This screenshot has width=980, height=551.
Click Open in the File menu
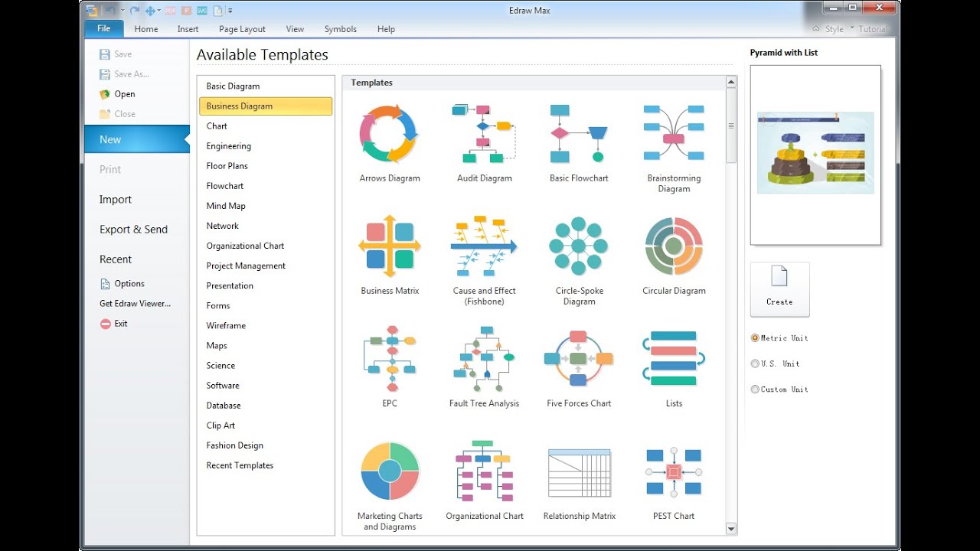[117, 94]
